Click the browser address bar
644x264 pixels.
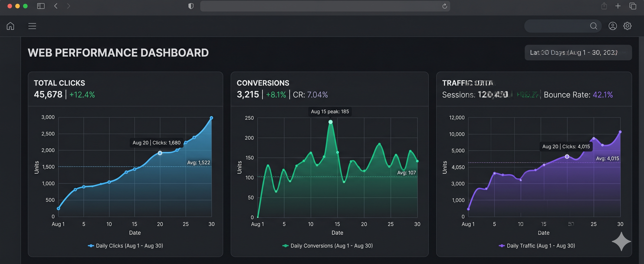(325, 6)
